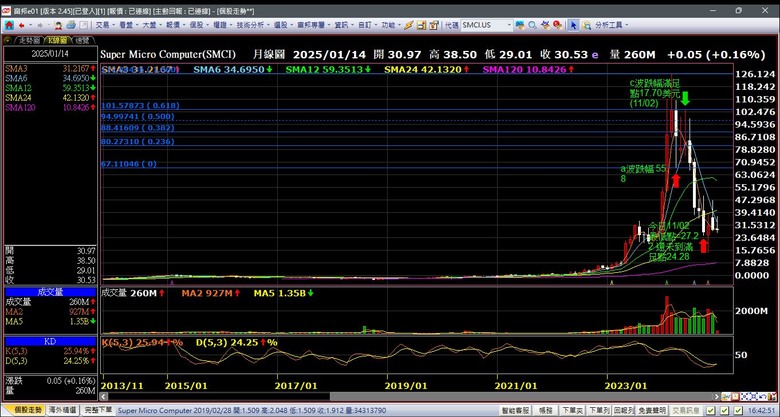Open the 富邦專屬 menu

pos(314,25)
